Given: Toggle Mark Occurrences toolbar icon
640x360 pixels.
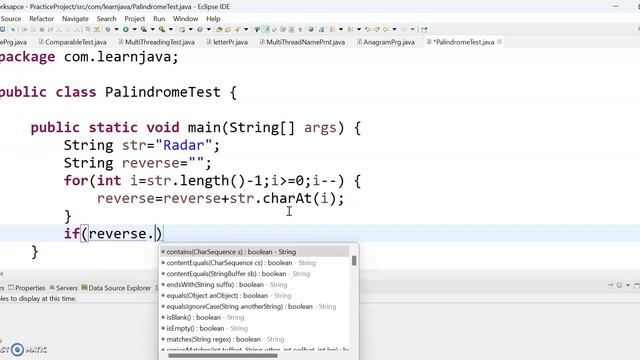Looking at the screenshot, I should coord(265,29).
